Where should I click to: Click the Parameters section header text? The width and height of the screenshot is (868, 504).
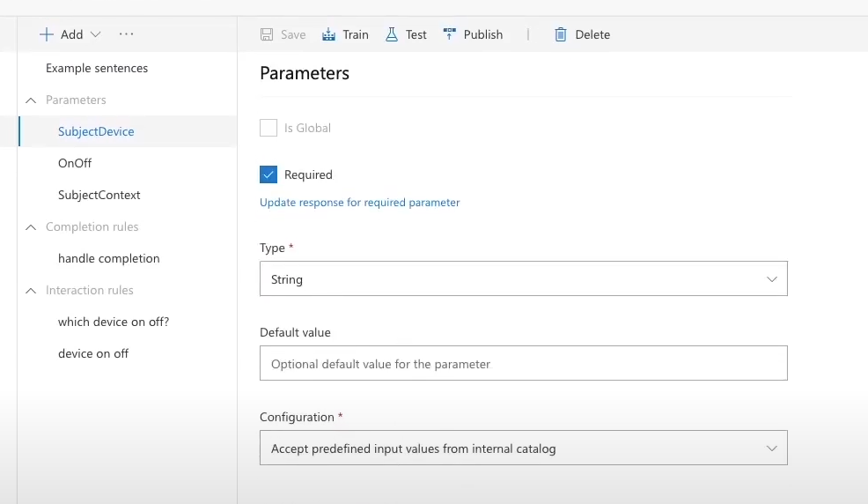click(76, 100)
